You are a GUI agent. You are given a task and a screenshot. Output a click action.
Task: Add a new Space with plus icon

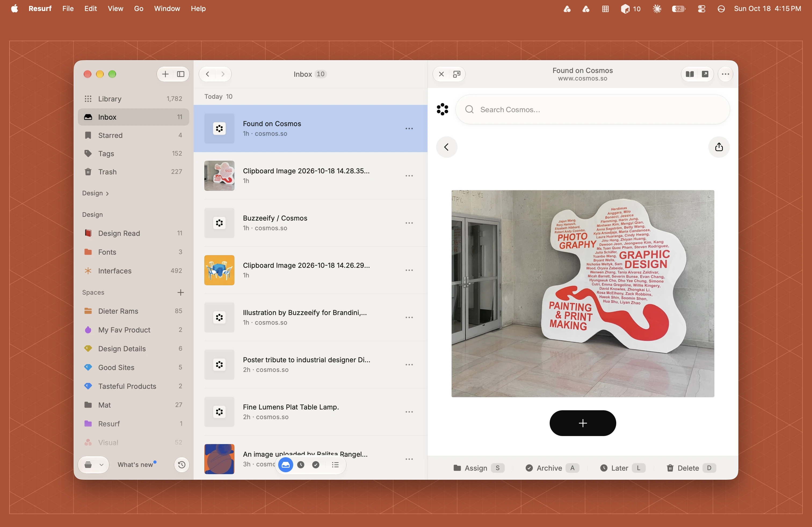[180, 292]
